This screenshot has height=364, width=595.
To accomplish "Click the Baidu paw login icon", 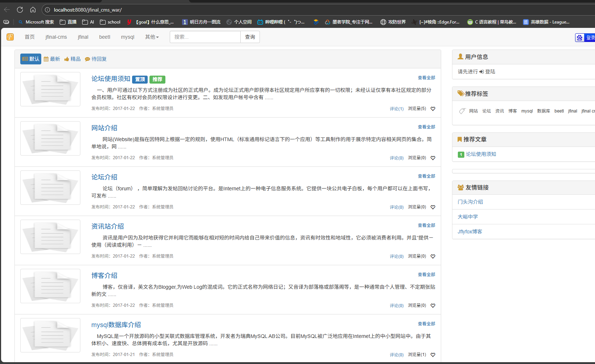I will click(x=580, y=38).
